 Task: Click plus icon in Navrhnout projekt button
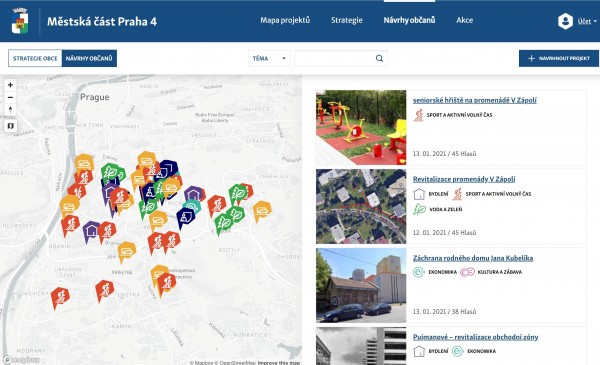click(x=531, y=59)
